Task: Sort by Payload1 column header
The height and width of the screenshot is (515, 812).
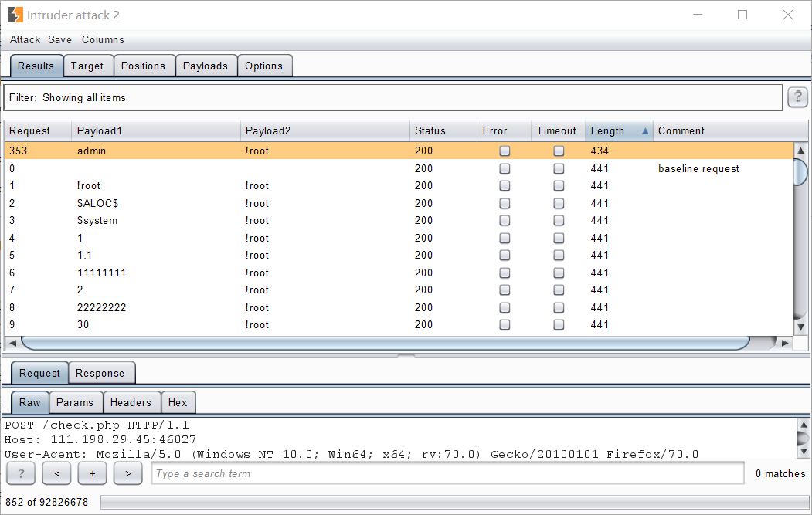Action: coord(156,131)
